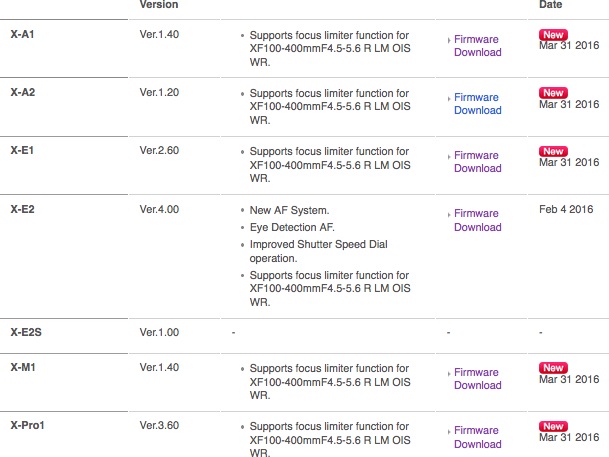Click the New badge in X-M1 row
This screenshot has height=457, width=609.
pos(553,368)
